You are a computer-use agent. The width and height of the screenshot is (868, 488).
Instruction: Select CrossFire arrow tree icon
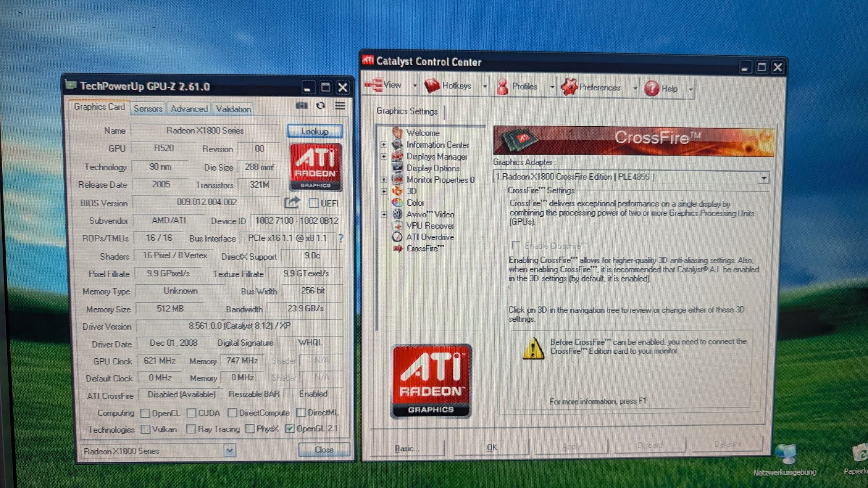398,248
